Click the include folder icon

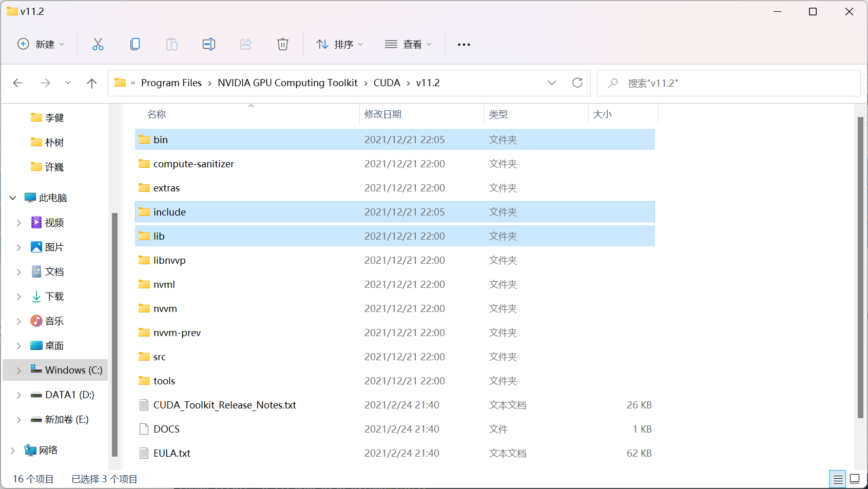tap(144, 212)
